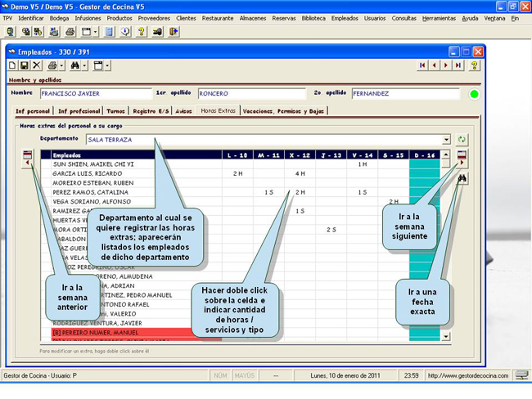Viewport: 532px width, 399px height.
Task: Switch to the Turnos tab
Action: [115, 111]
